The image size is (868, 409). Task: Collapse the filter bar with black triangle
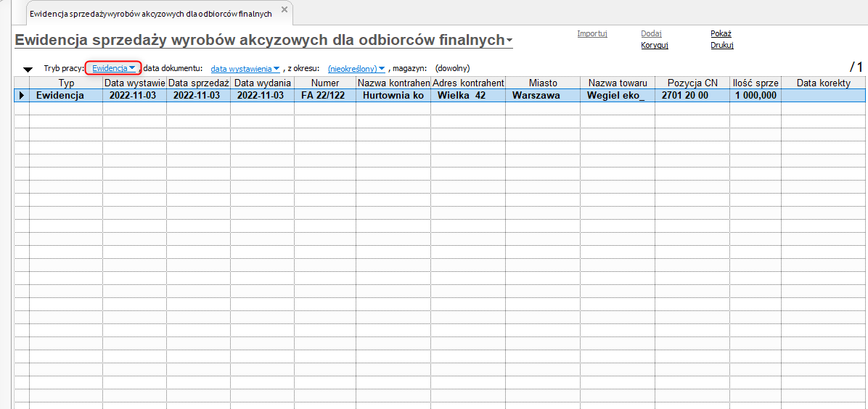click(28, 69)
